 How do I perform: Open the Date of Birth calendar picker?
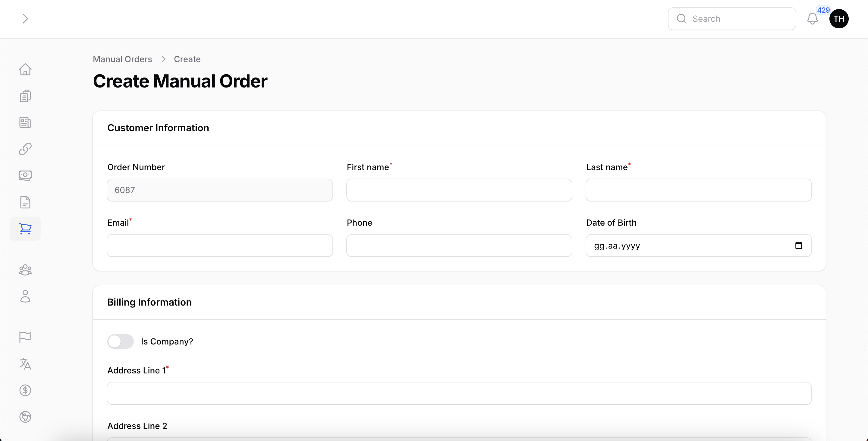point(798,246)
